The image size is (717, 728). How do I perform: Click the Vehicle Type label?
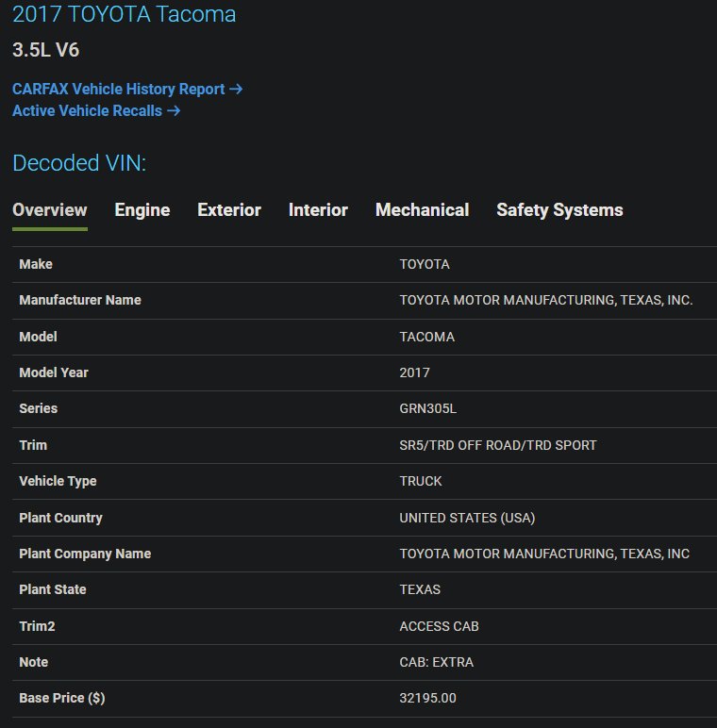click(58, 481)
